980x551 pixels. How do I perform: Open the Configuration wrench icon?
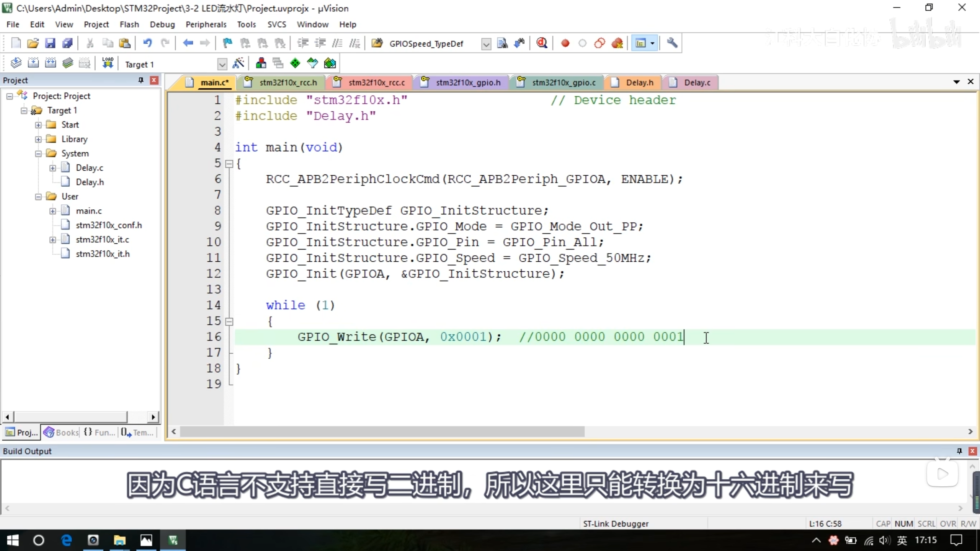point(672,43)
